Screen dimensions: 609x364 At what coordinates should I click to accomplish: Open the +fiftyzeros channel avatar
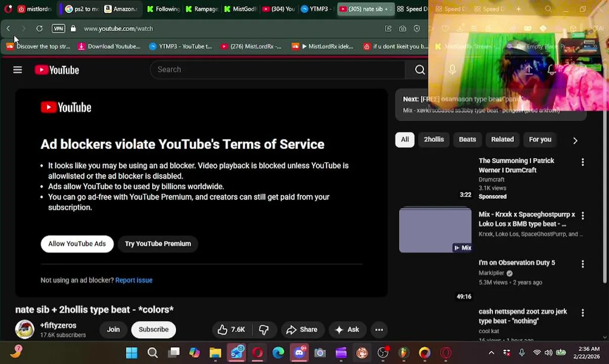coord(25,329)
